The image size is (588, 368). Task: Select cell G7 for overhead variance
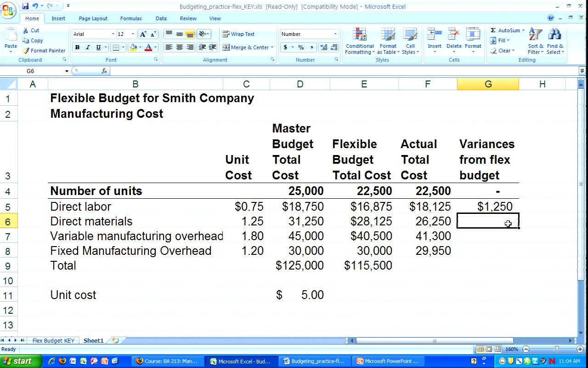click(488, 236)
